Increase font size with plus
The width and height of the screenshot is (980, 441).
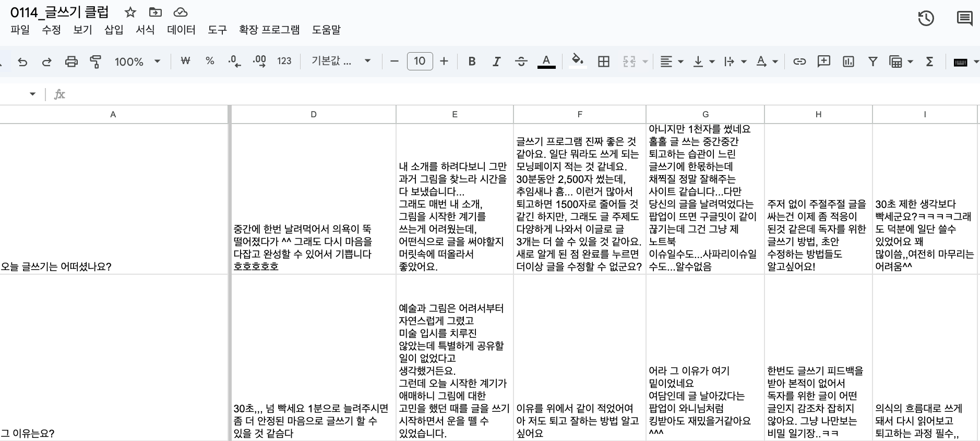444,62
